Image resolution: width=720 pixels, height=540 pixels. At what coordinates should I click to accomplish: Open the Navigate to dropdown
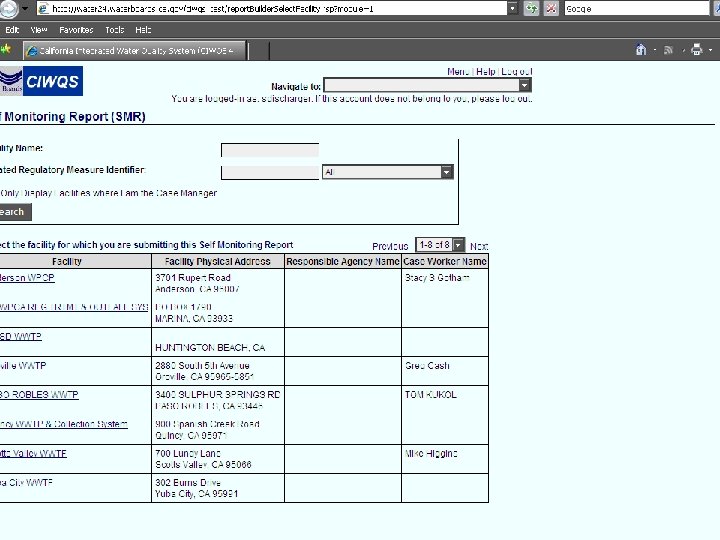pos(428,85)
